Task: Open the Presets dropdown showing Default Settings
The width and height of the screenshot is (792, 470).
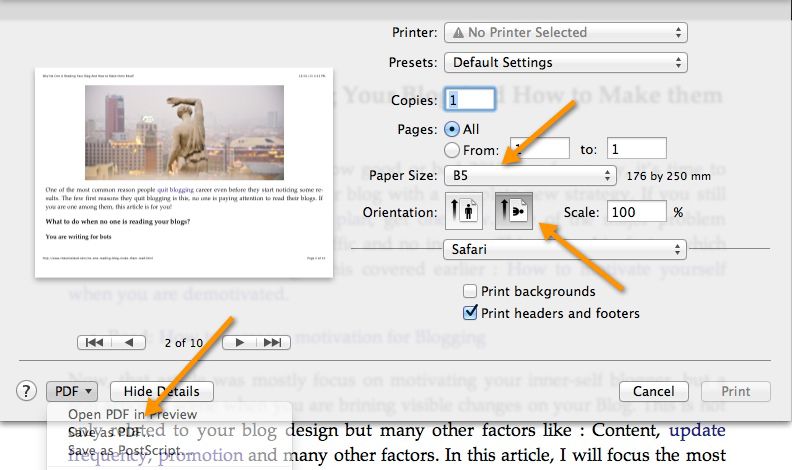Action: (x=565, y=63)
